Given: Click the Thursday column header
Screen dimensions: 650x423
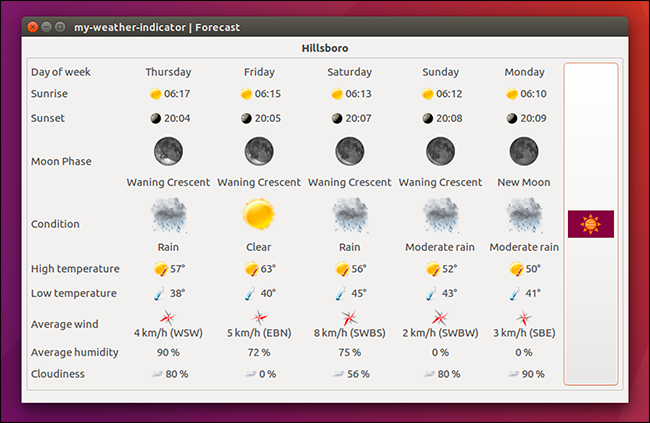Looking at the screenshot, I should (x=168, y=72).
